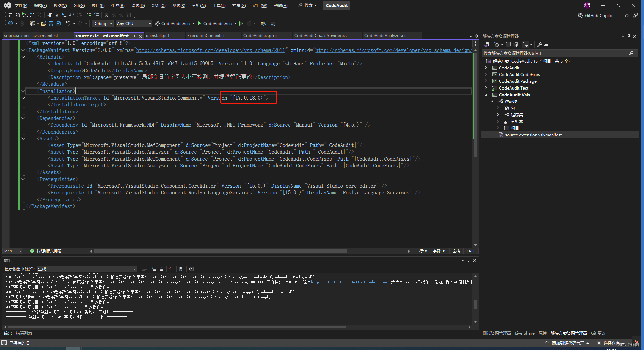Viewport: 644px width, 350px height.
Task: Click the Find in Files folder icon
Action: (263, 24)
